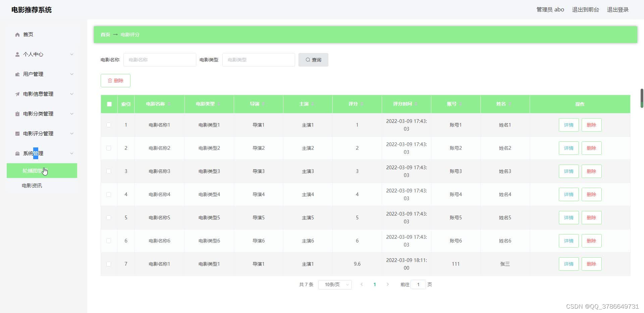Focus the 电影类型 search field
Screen dimensions: 644x313
click(259, 60)
